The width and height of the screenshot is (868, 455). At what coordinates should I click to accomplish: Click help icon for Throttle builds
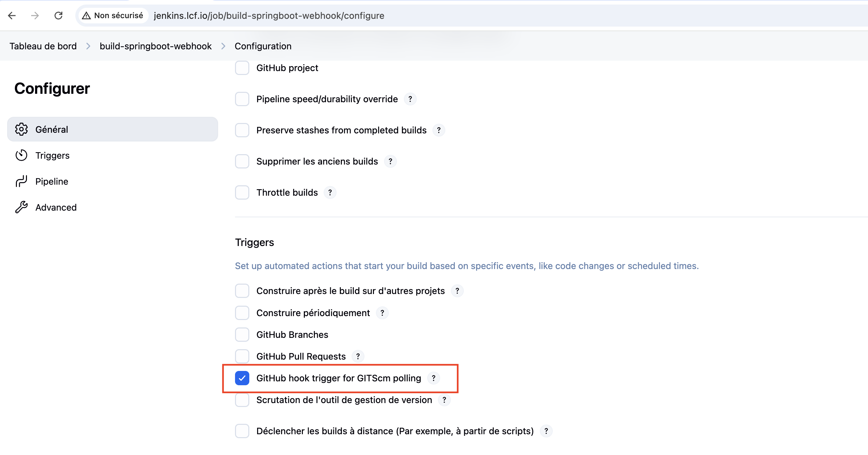(x=330, y=193)
